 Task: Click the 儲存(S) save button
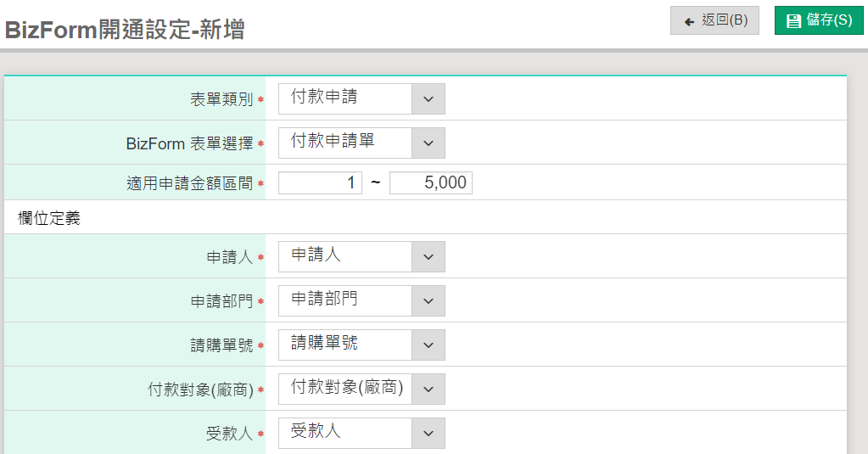pyautogui.click(x=819, y=20)
